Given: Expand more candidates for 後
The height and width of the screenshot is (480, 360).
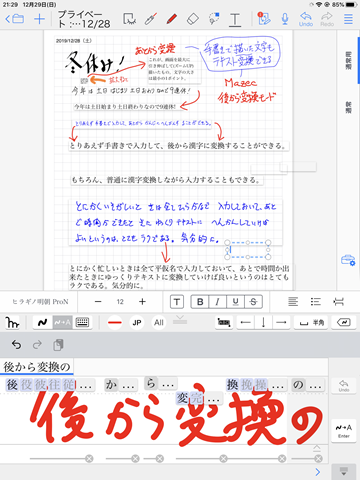Looking at the screenshot, I should tap(85, 386).
